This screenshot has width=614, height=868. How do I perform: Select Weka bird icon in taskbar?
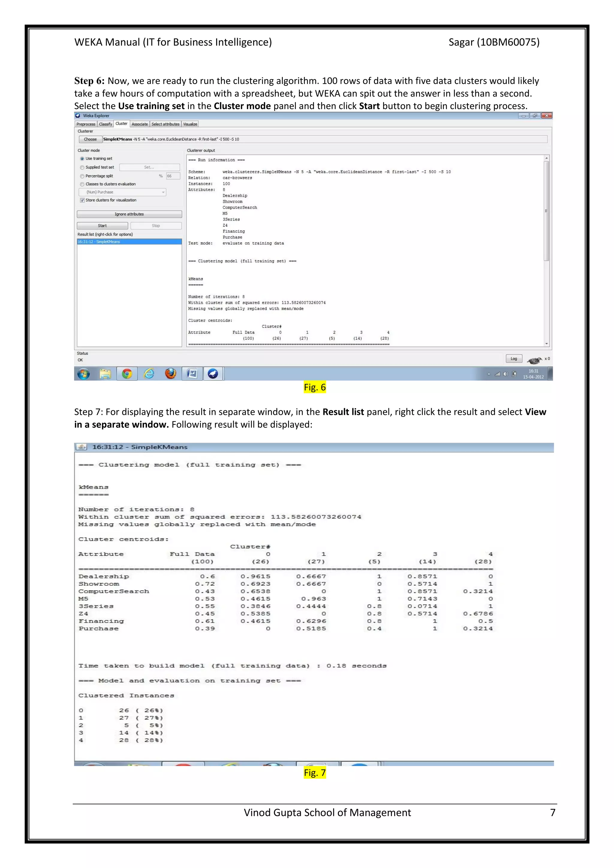(213, 374)
